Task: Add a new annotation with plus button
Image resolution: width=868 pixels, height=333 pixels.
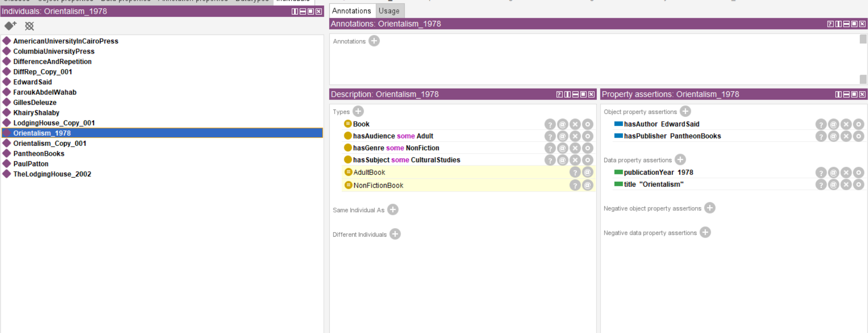Action: [374, 41]
